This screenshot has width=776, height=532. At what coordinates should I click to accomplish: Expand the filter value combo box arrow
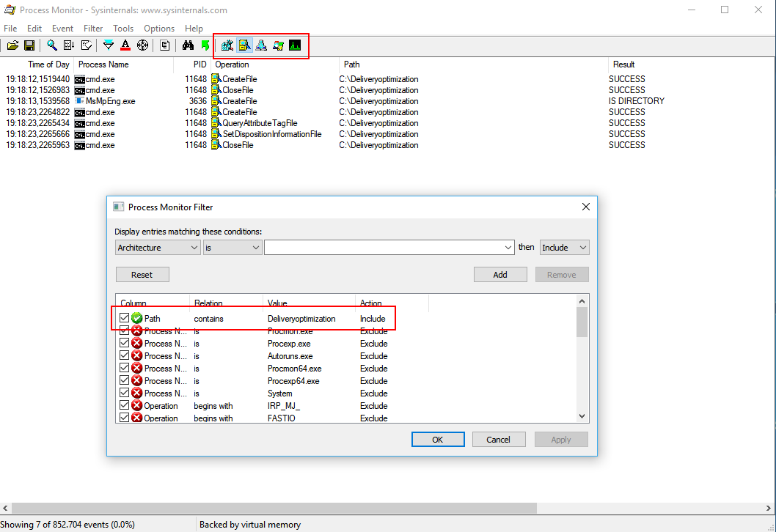click(x=508, y=247)
